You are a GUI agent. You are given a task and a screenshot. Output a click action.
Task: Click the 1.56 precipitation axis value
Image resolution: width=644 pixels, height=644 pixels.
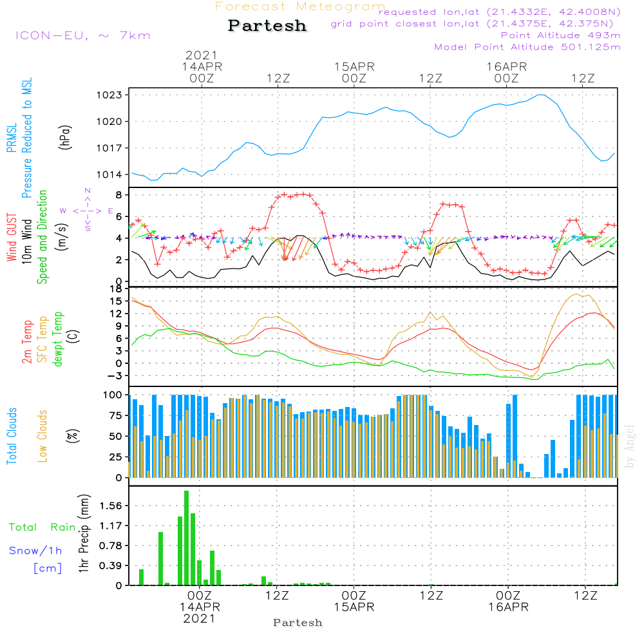(111, 506)
